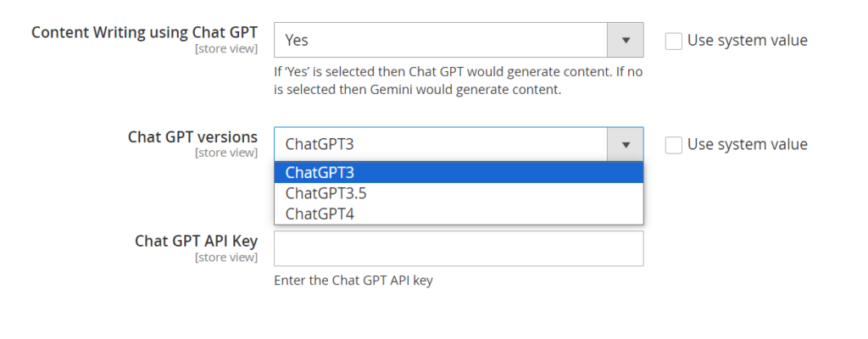Click the 'Chat GPT versions' field label

tap(192, 136)
